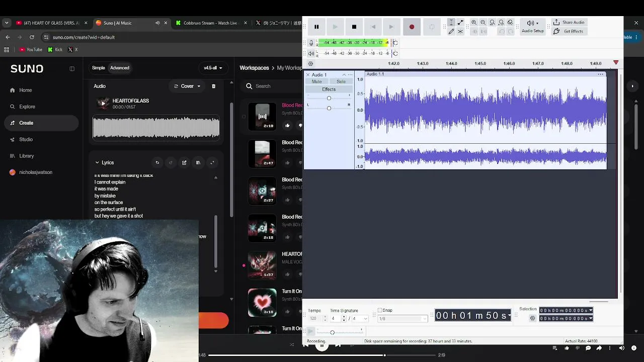
Task: Open the YouTube bookmark
Action: click(31, 49)
